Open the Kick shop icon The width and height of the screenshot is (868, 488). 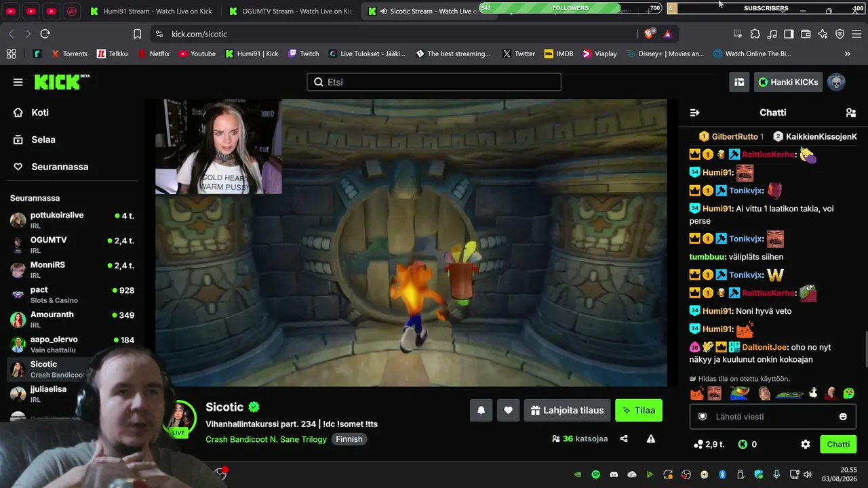pos(739,82)
